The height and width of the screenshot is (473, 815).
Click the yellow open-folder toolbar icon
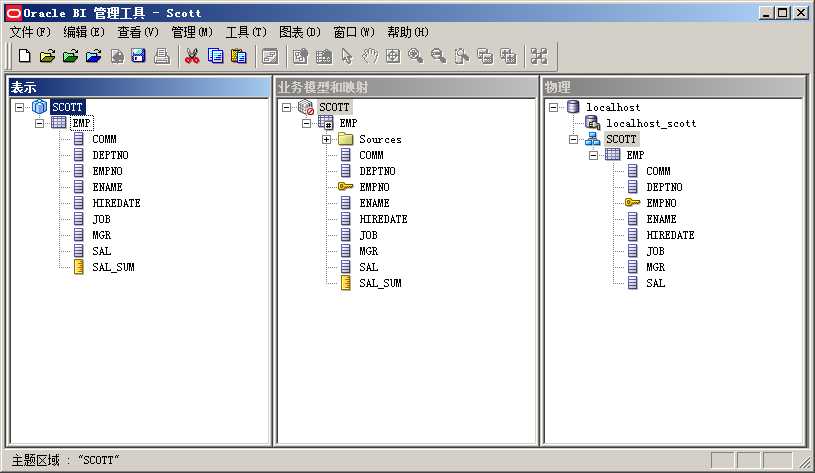(x=47, y=56)
